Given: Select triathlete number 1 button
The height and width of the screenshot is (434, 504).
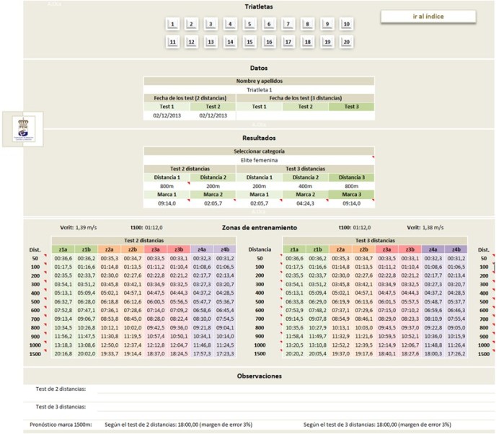Looking at the screenshot, I should tap(172, 25).
